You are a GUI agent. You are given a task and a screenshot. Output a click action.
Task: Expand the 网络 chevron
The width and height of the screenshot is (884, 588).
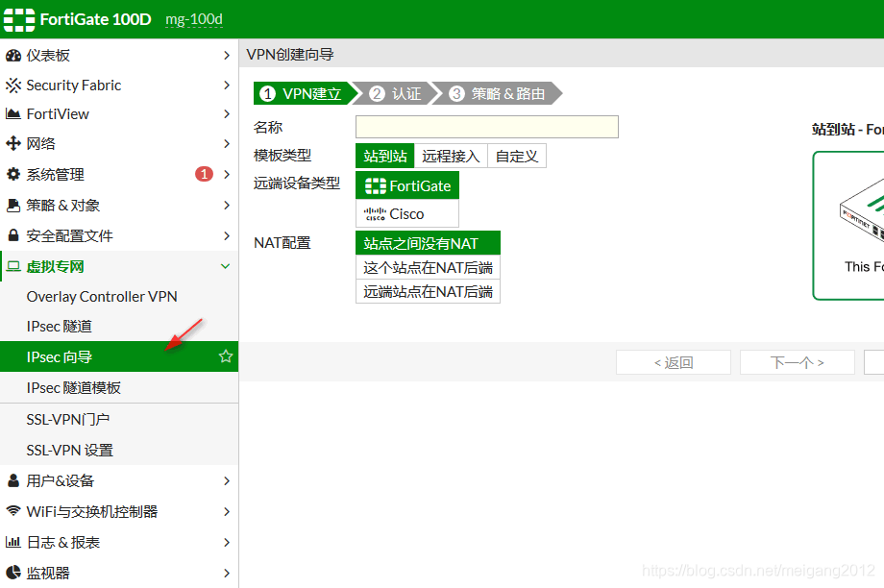(227, 144)
